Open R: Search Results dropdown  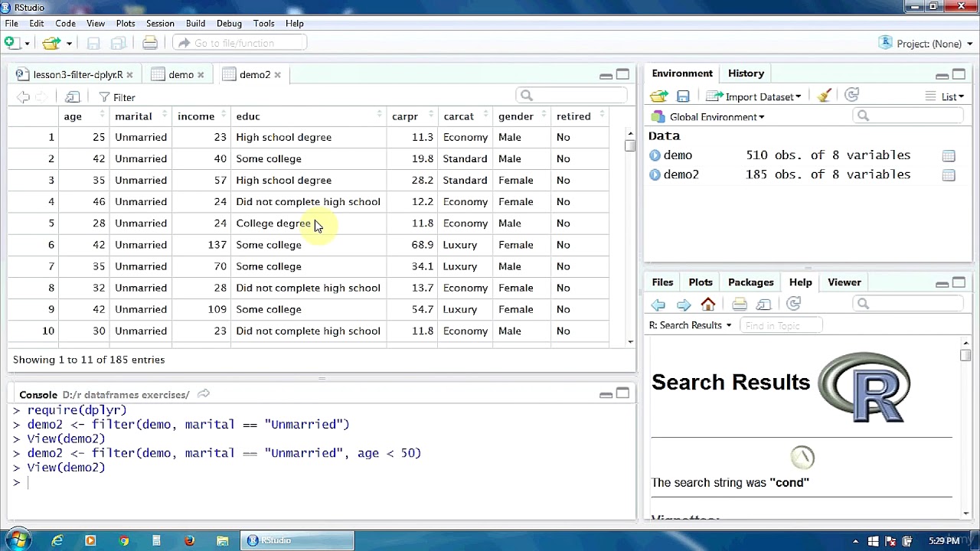click(691, 325)
